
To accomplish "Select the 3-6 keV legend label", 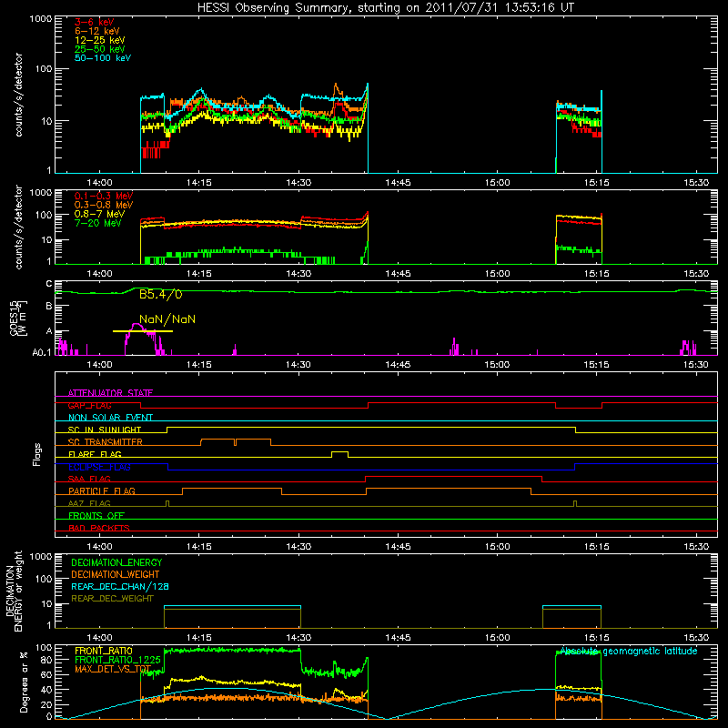I will (x=95, y=22).
